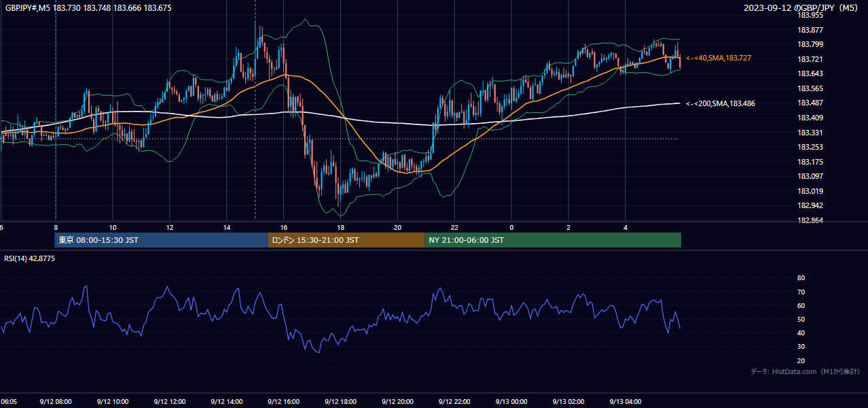Click hour label 18 on price chart axis

(x=341, y=227)
